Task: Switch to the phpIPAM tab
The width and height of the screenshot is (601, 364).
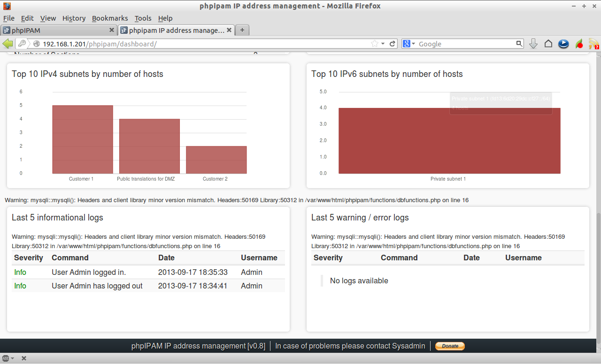Action: point(59,30)
